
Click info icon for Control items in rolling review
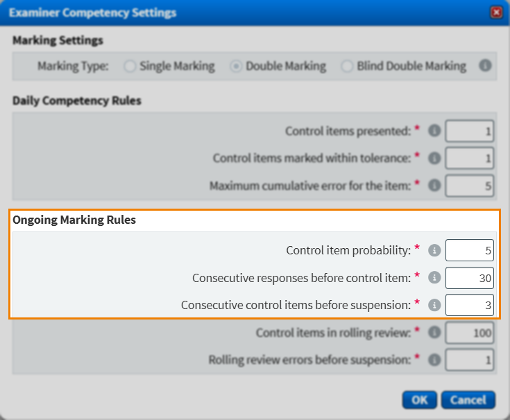pos(435,333)
